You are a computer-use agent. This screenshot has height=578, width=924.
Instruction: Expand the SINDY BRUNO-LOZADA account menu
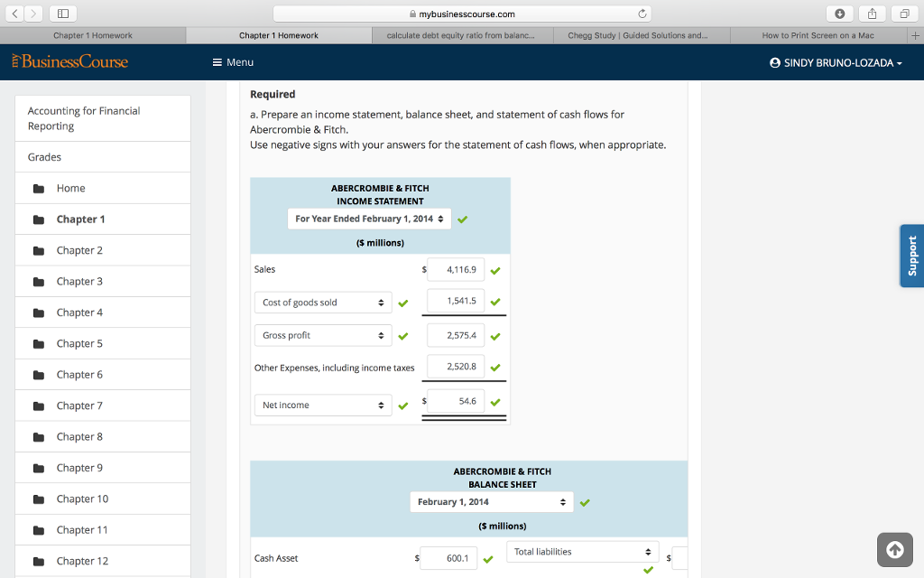pos(836,62)
